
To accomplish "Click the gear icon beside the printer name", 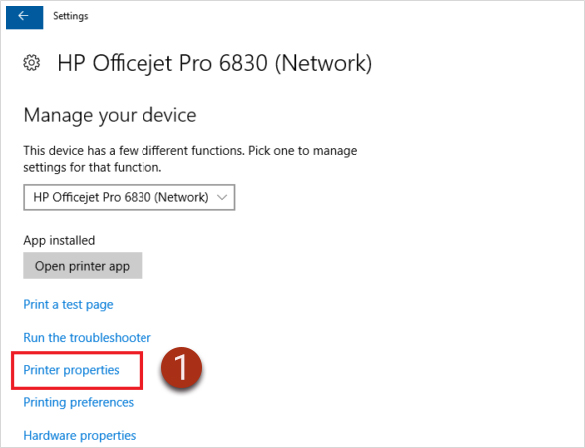I will [x=32, y=63].
